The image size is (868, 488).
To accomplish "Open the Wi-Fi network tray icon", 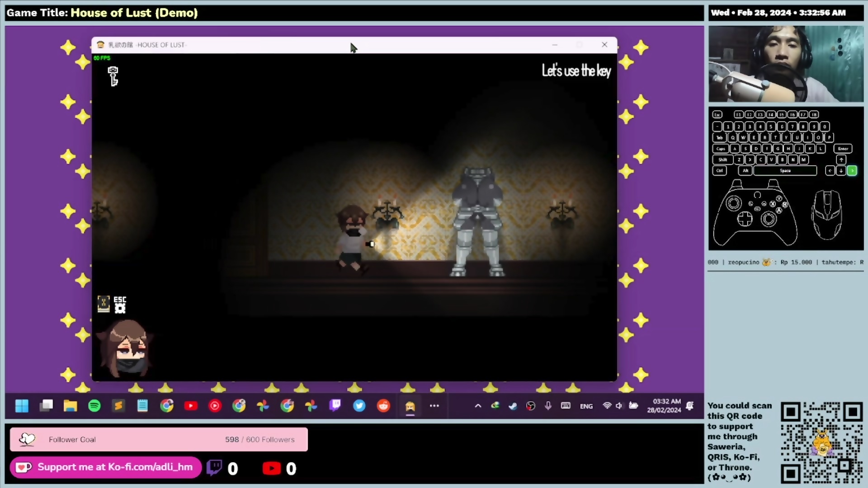I will coord(607,406).
